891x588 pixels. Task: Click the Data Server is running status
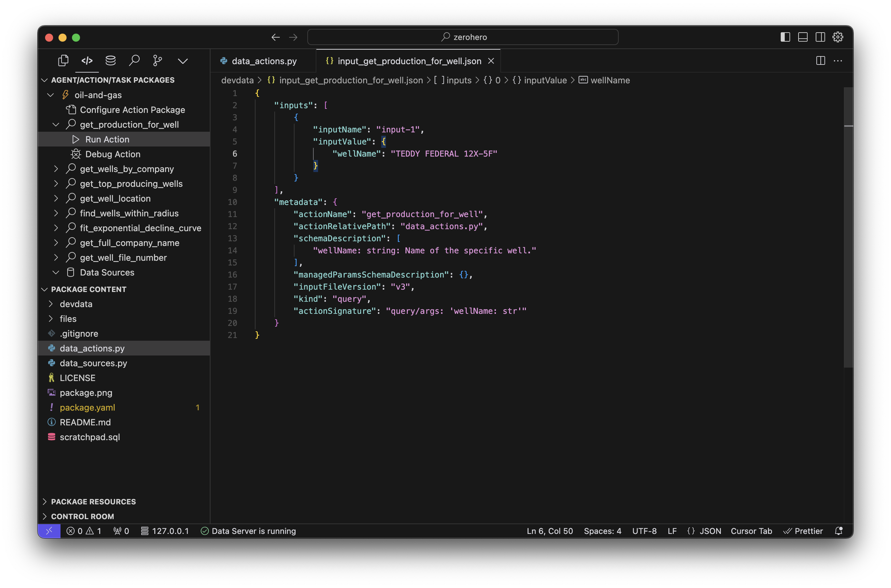[x=249, y=531]
